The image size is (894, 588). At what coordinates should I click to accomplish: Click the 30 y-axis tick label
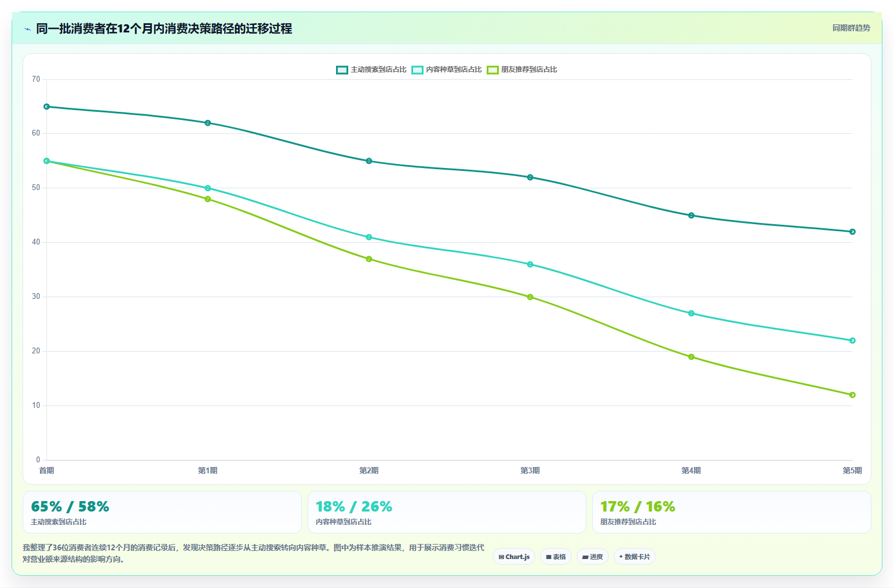[x=36, y=297]
